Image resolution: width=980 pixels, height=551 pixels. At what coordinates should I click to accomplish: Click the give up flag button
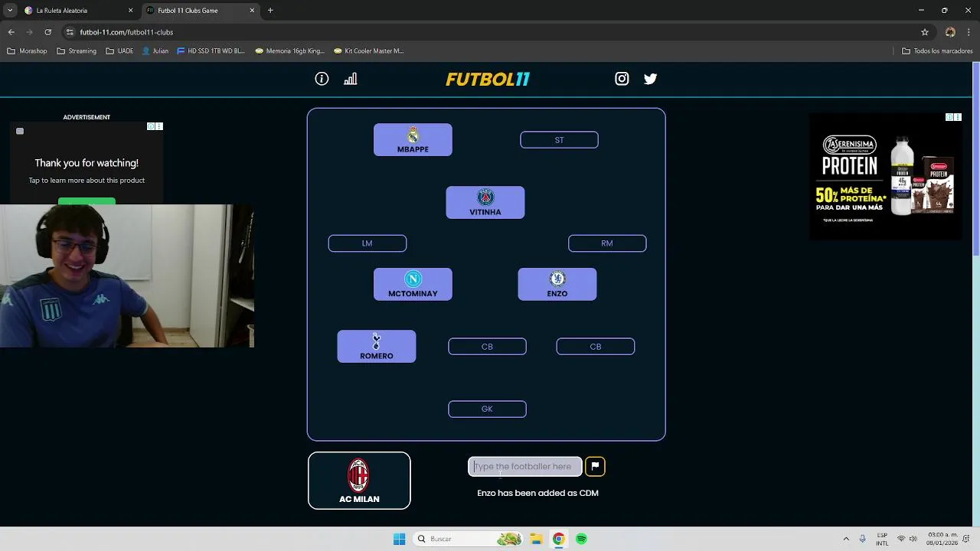point(595,466)
